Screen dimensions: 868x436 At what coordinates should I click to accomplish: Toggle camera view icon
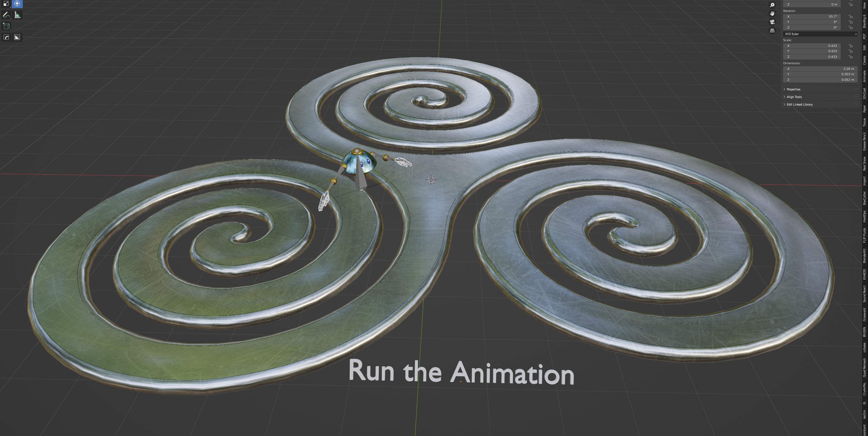point(772,22)
